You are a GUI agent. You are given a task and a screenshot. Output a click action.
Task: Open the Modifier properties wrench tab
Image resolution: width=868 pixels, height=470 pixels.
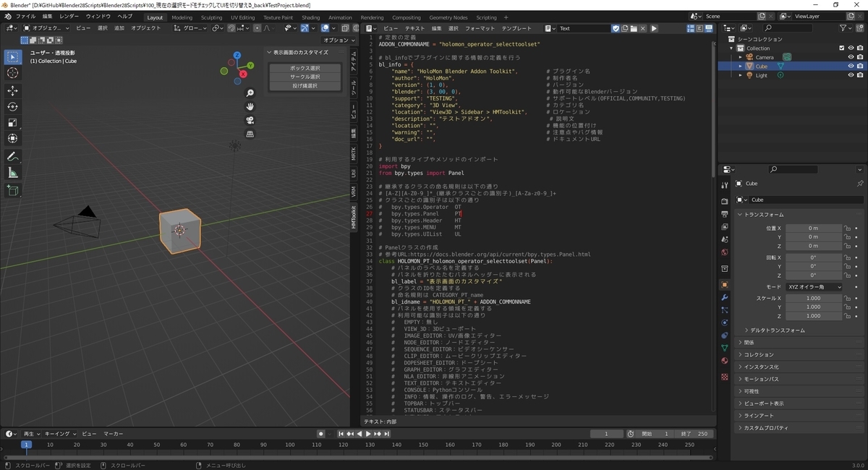click(x=725, y=297)
